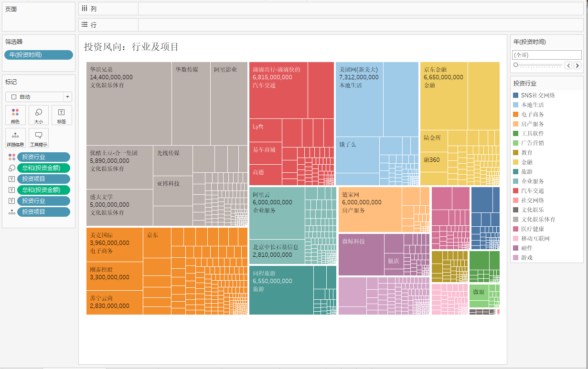
Task: Select 年(投资时间) pill in the filters shelf
Action: point(39,55)
